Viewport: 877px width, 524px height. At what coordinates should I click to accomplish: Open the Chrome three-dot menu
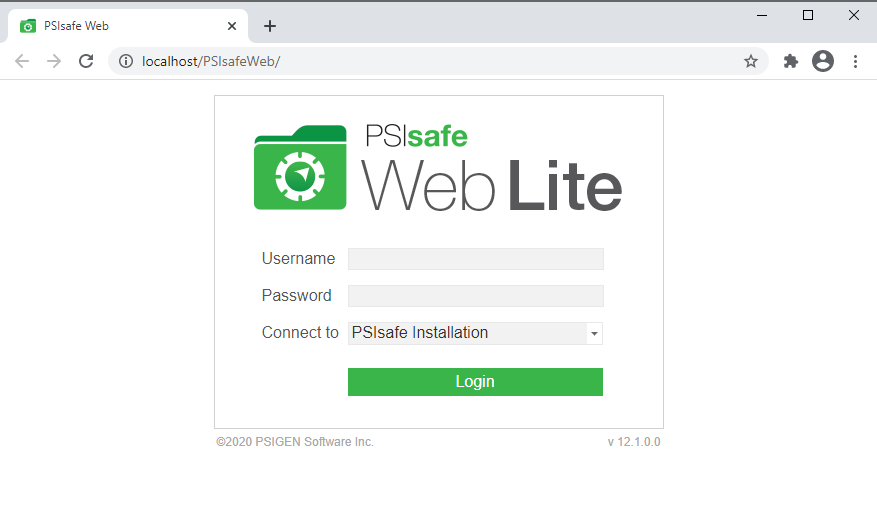(855, 61)
